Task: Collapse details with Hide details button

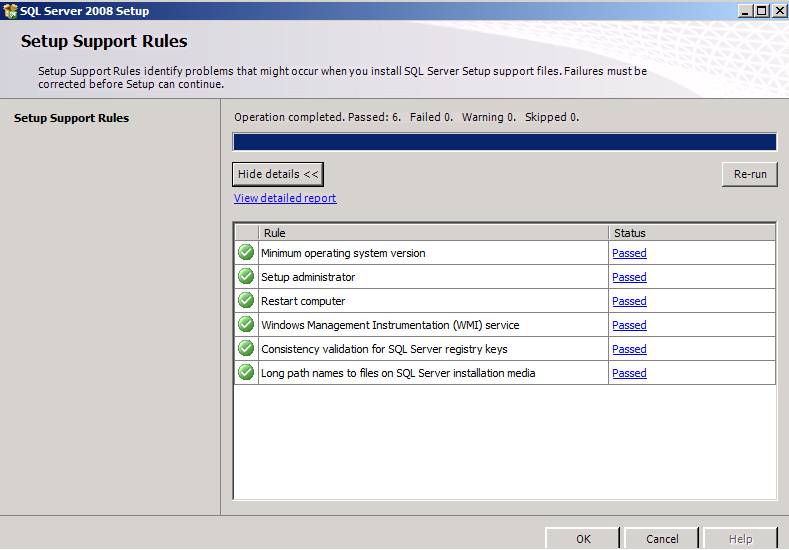Action: tap(278, 174)
